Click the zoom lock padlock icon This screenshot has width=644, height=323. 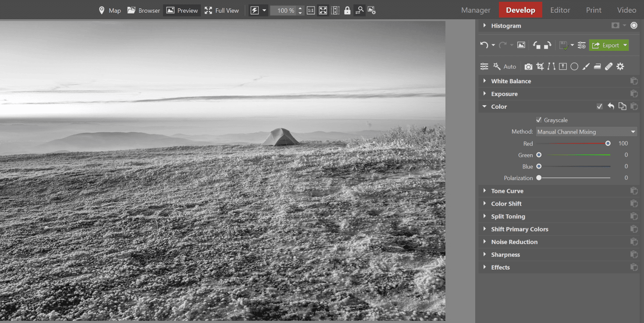click(347, 11)
